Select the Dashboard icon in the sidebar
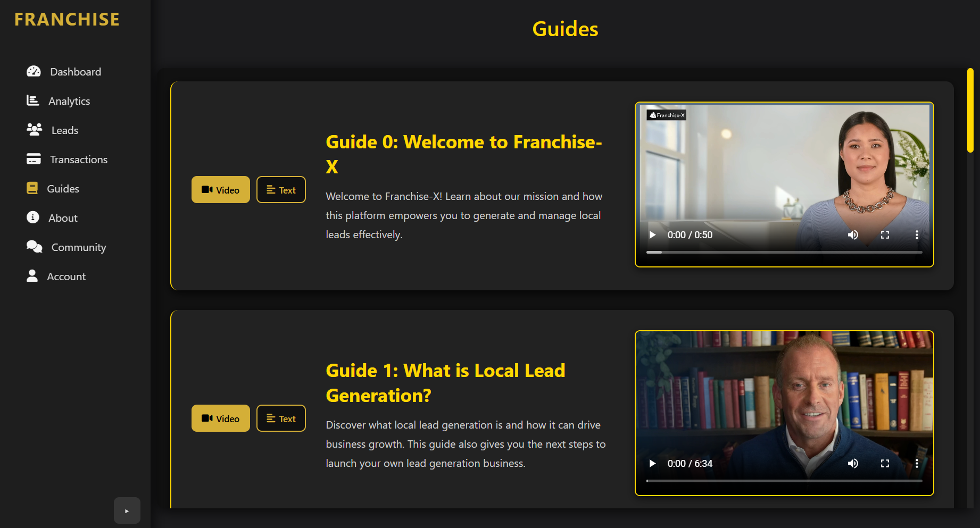980x528 pixels. pos(34,71)
